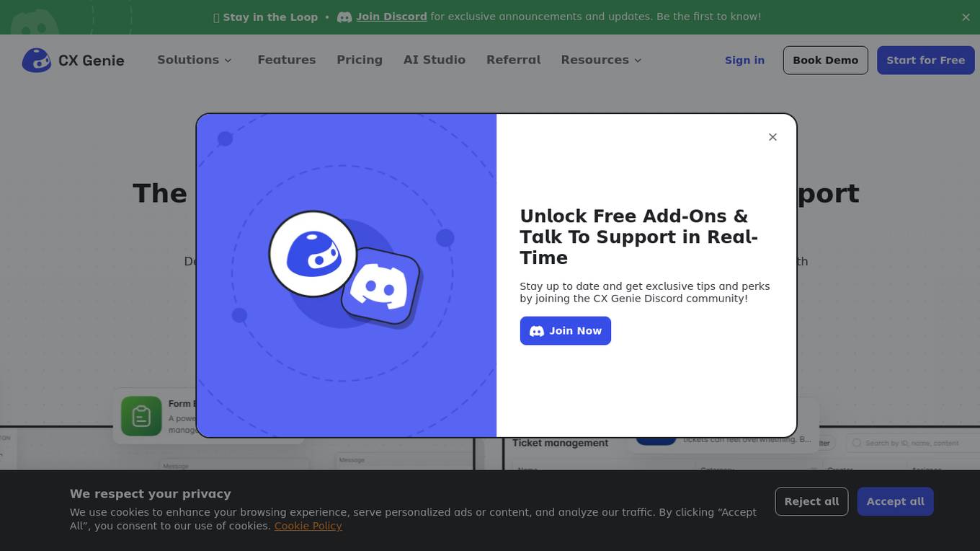980x551 pixels.
Task: Open the Cookie Policy link
Action: coord(308,526)
